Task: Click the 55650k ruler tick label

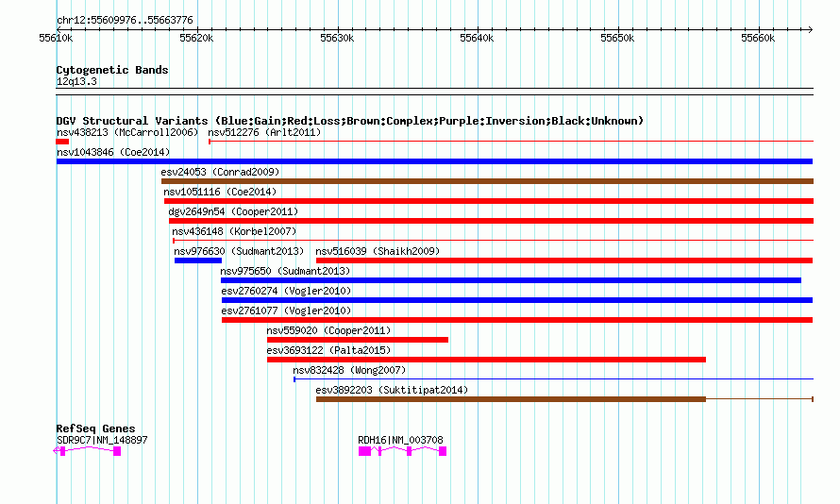Action: 617,38
